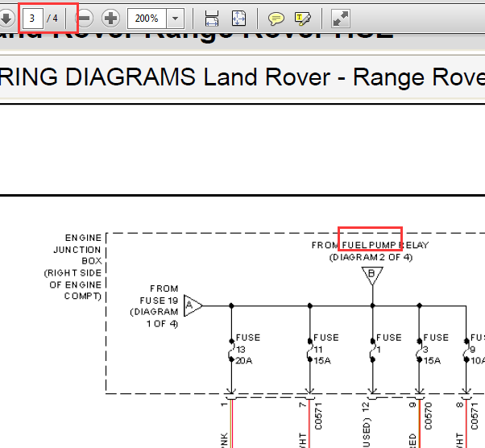485x448 pixels.
Task: Select the fit one full page icon
Action: pyautogui.click(x=238, y=19)
